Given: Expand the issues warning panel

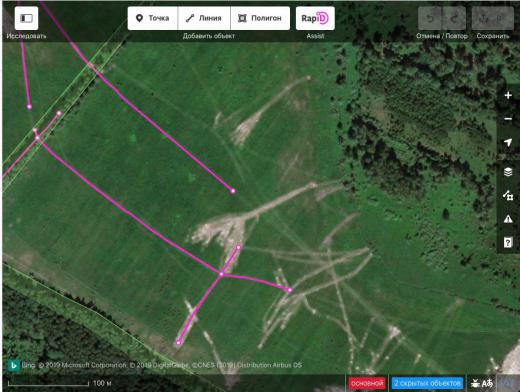Looking at the screenshot, I should [x=508, y=219].
